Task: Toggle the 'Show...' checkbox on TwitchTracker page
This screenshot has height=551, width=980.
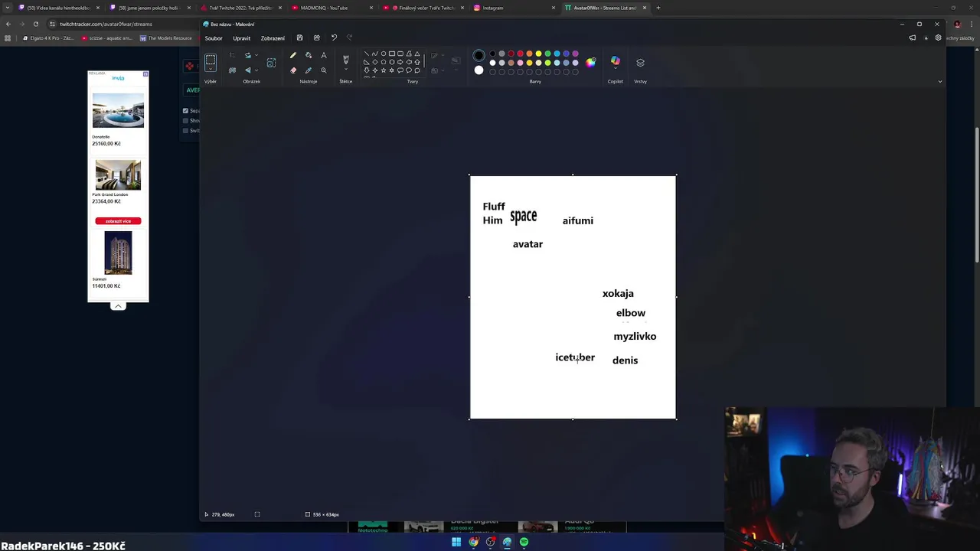Action: pos(185,121)
